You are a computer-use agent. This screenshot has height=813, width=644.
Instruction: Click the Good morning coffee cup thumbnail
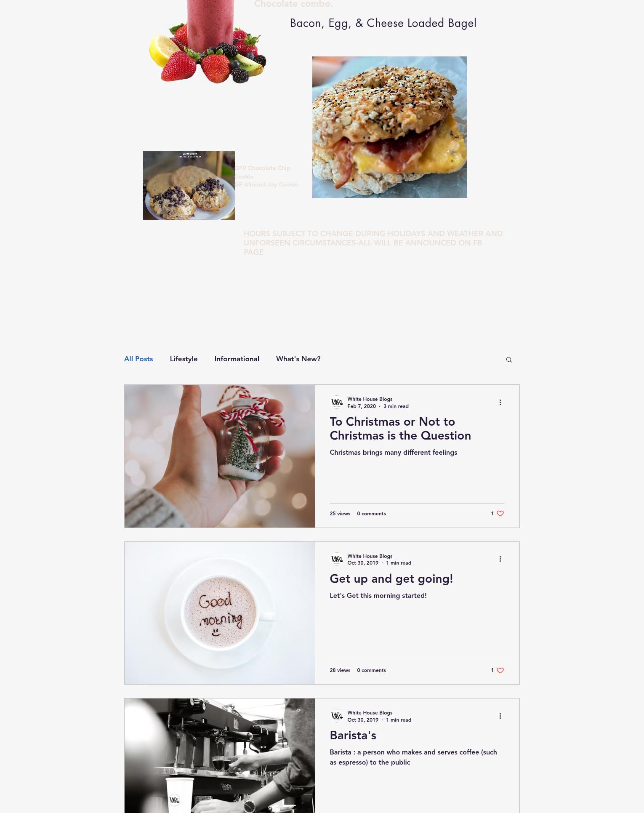219,613
